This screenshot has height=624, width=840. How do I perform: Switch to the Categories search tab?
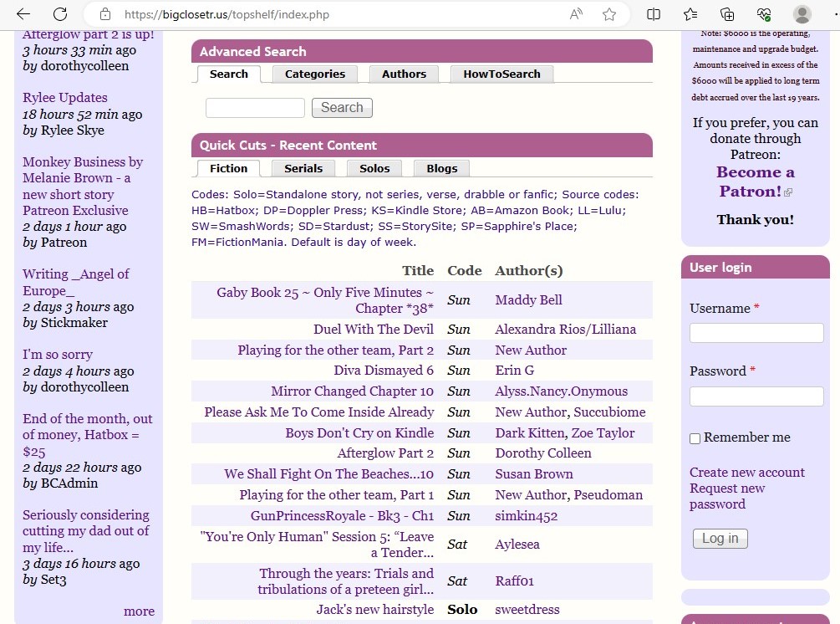coord(314,74)
